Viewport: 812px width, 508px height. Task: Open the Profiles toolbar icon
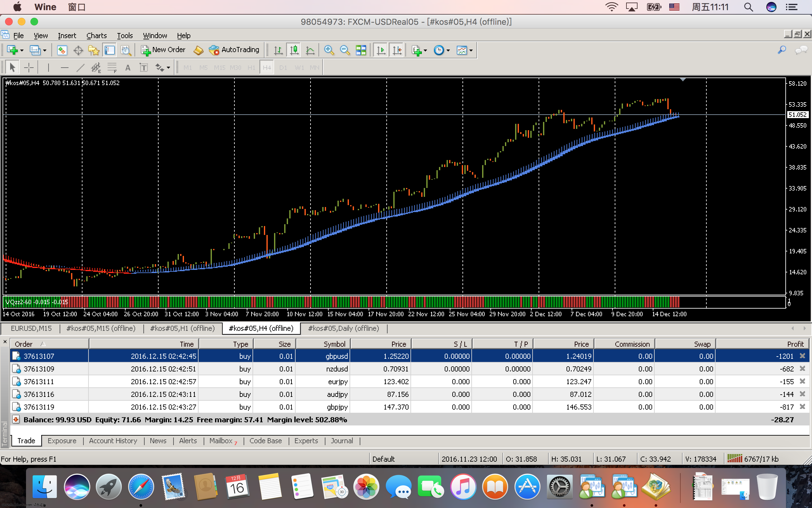(35, 50)
